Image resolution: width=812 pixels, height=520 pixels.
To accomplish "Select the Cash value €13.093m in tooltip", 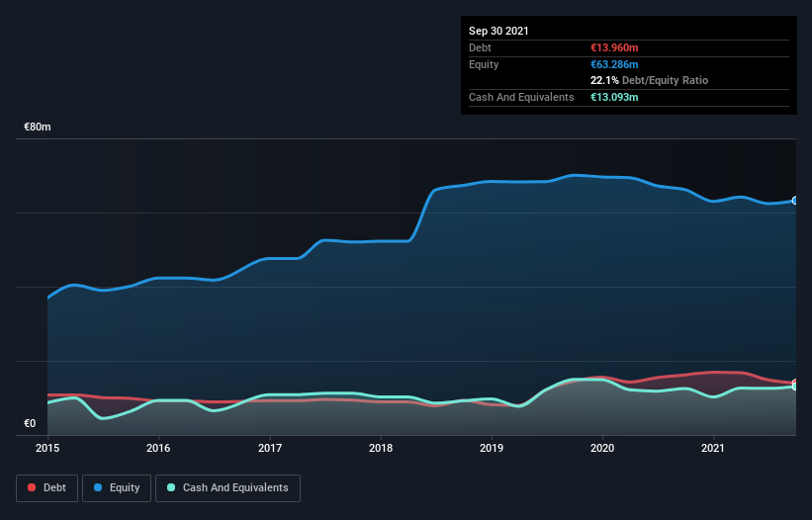I will (x=614, y=97).
